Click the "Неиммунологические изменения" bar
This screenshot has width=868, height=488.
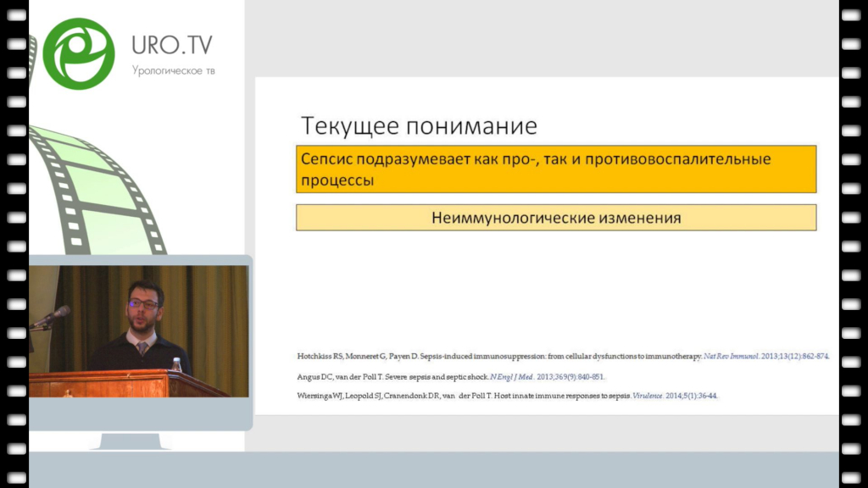[x=555, y=218]
